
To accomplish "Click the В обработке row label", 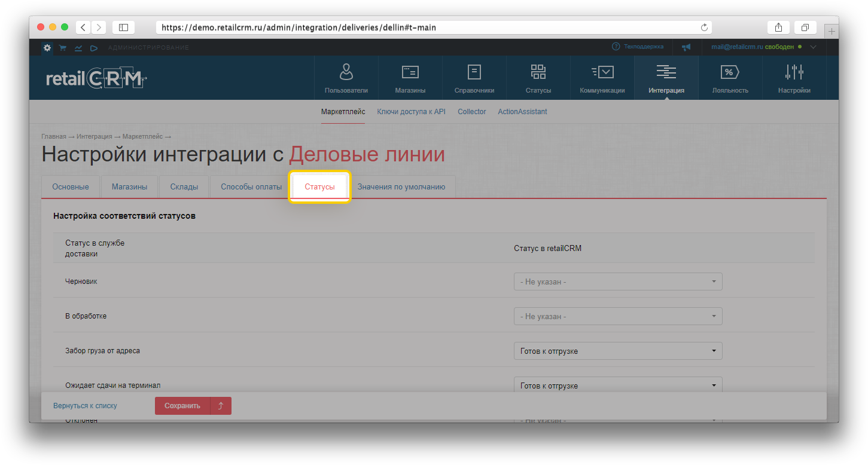I will pos(86,316).
